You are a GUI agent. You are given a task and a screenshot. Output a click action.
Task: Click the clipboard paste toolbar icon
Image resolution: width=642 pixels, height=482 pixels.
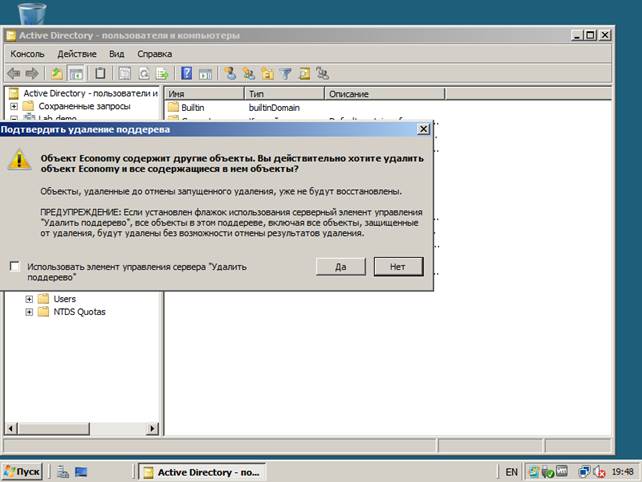[x=100, y=74]
